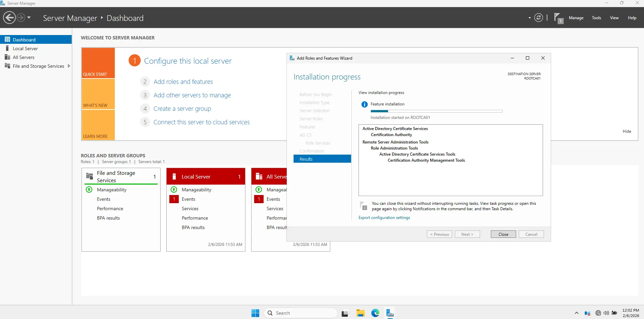Screen dimensions: 644x319
Task: Show hidden icons in the system tray
Action: pos(577,313)
